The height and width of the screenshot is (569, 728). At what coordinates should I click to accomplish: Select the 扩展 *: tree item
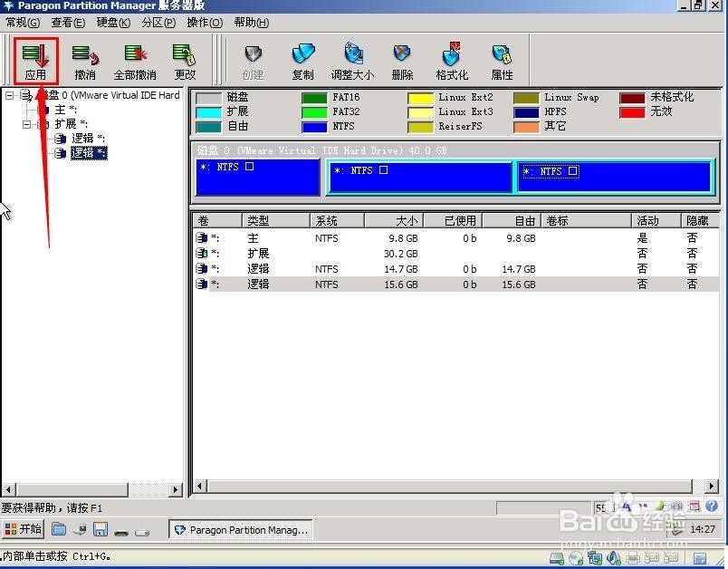point(71,124)
